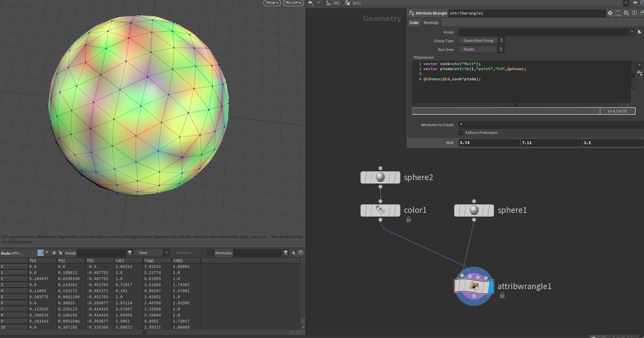Viewport: 644px width, 338px height.
Task: Select the sphere2 node label
Action: pyautogui.click(x=418, y=177)
